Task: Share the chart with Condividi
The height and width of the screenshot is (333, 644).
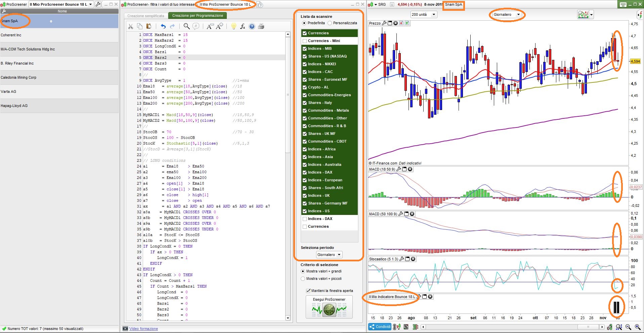Action: point(380,327)
